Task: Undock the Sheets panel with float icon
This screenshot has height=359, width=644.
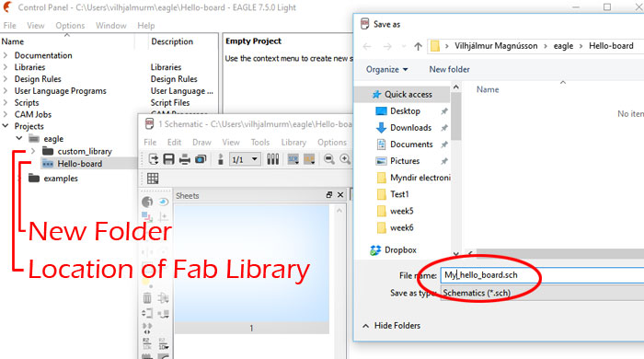Action: click(x=329, y=195)
